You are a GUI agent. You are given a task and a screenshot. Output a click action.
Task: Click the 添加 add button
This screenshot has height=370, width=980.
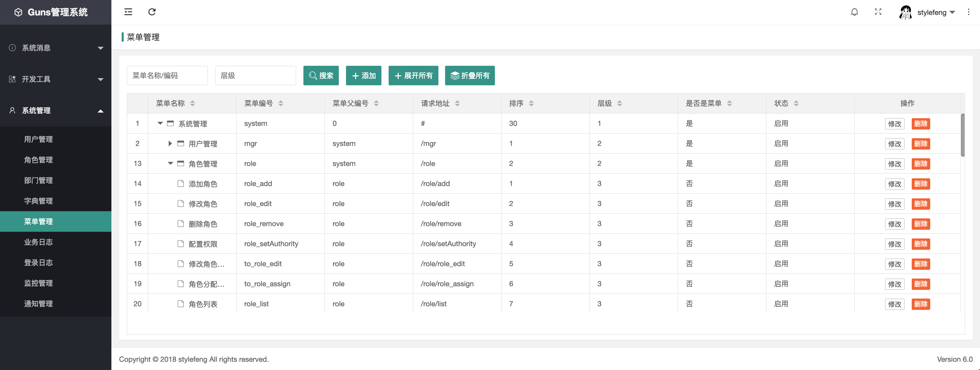[x=363, y=75]
